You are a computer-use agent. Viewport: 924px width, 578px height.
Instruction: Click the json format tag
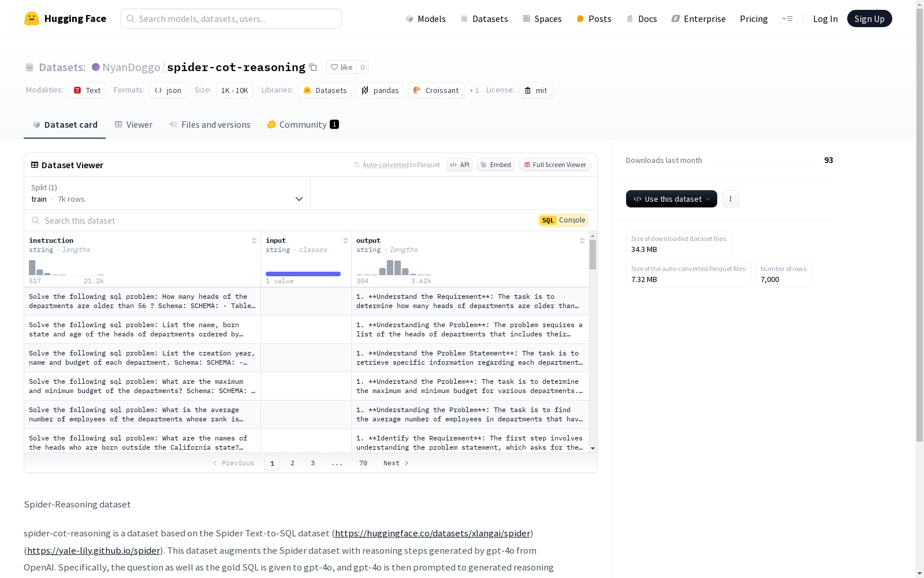pyautogui.click(x=167, y=90)
